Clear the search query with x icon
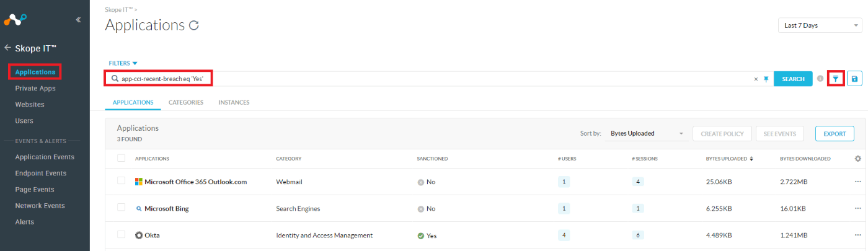 coord(756,79)
